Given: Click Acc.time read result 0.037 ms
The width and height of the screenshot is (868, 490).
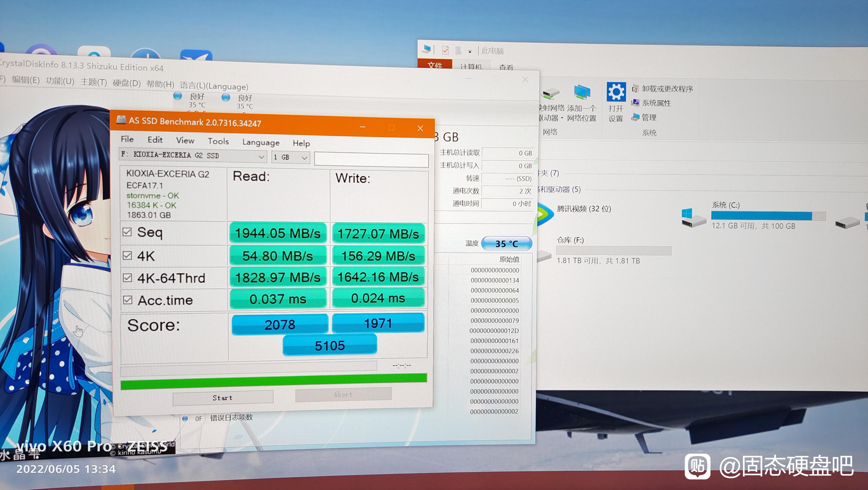Looking at the screenshot, I should [x=278, y=299].
